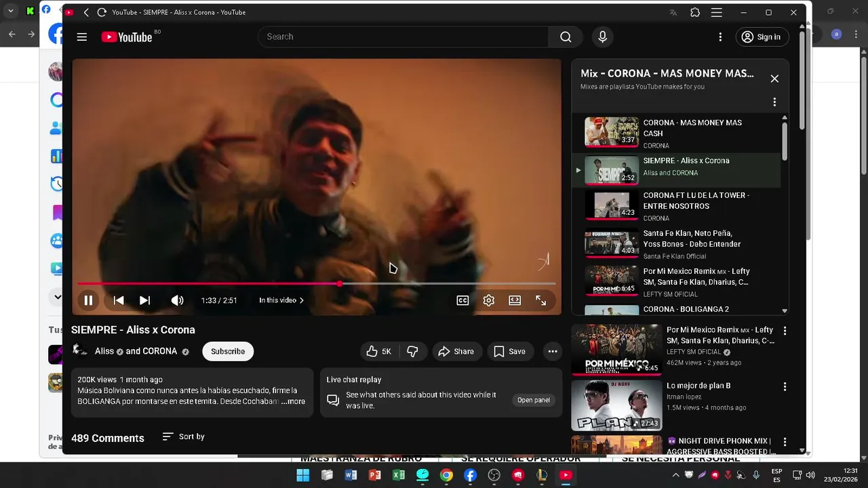
Task: Skip back to the previous video
Action: [x=118, y=300]
